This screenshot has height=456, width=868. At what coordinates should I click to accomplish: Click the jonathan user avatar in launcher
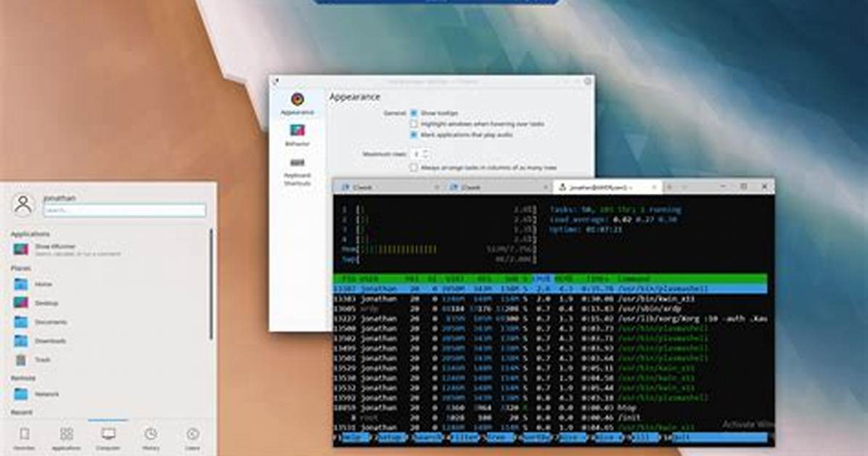(x=23, y=205)
